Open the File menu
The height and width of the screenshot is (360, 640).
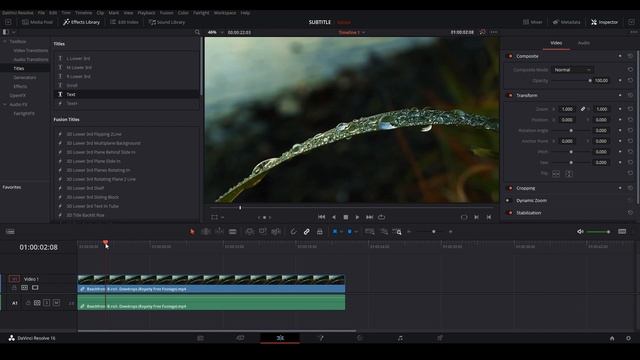[41, 13]
